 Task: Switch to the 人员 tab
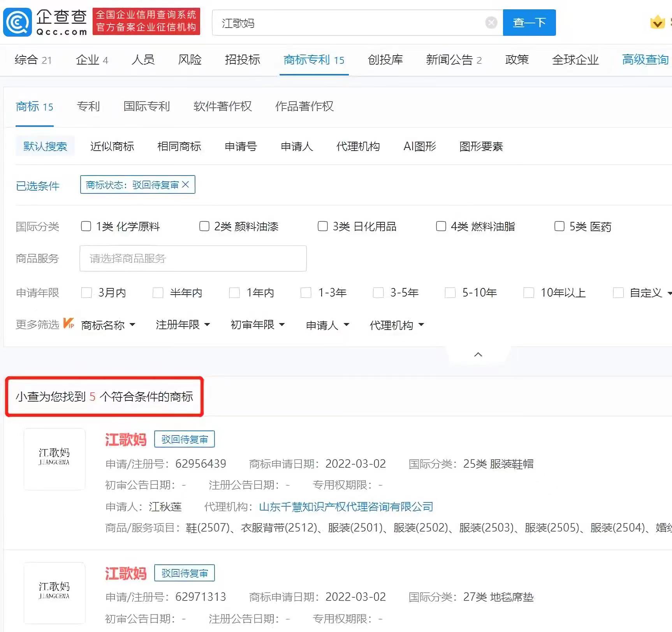pos(143,60)
